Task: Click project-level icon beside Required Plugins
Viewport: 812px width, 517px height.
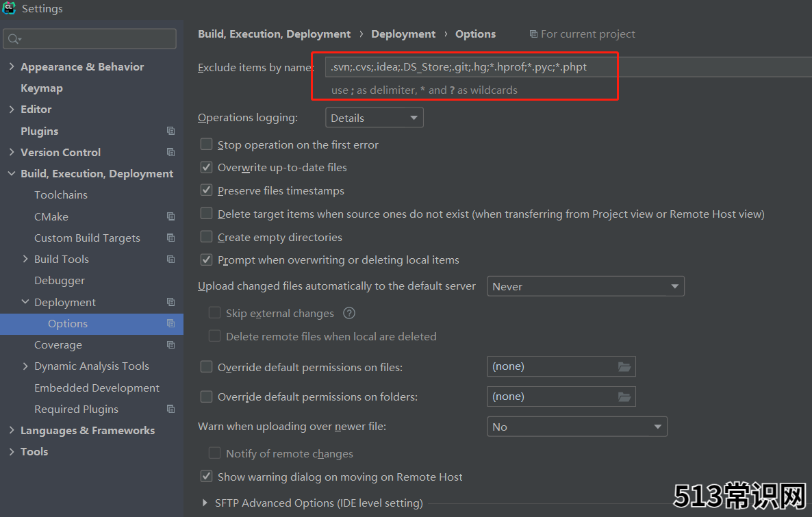Action: pyautogui.click(x=171, y=409)
